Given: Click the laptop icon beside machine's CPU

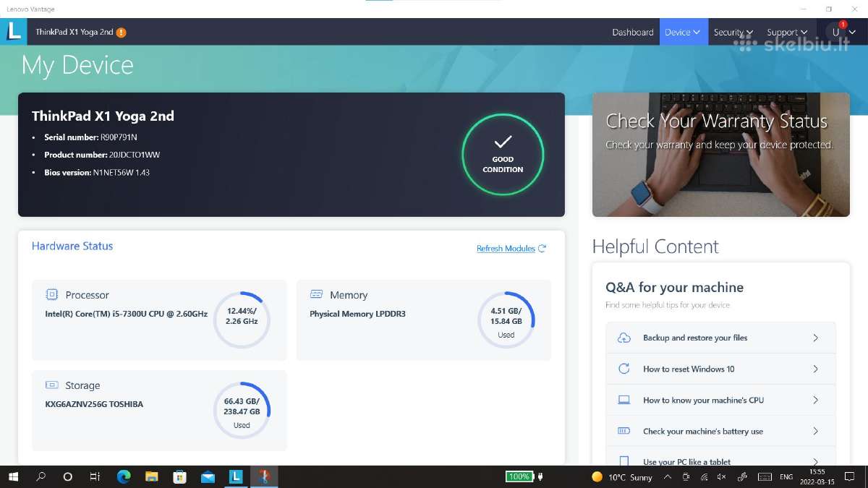Looking at the screenshot, I should [x=624, y=400].
